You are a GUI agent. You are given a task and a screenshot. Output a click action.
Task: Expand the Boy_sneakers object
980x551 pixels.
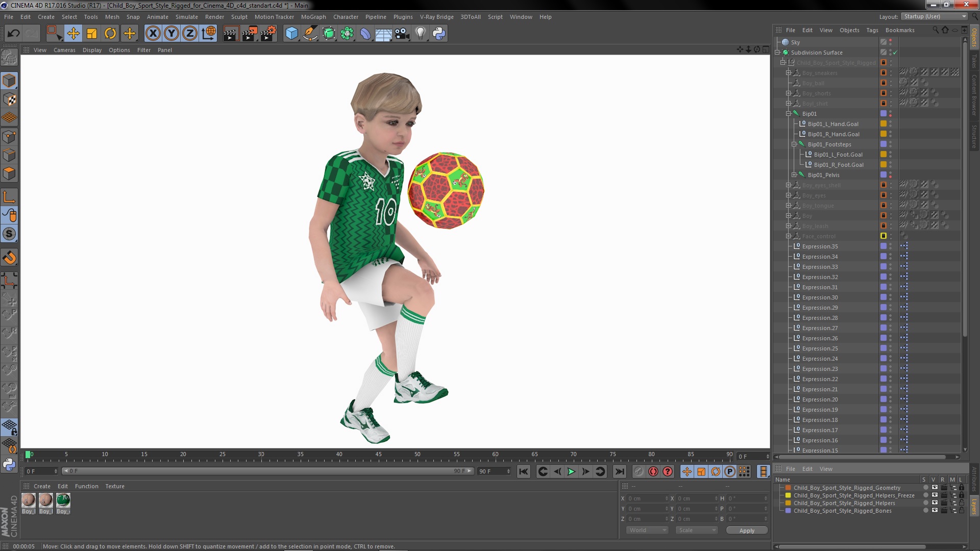tap(789, 73)
